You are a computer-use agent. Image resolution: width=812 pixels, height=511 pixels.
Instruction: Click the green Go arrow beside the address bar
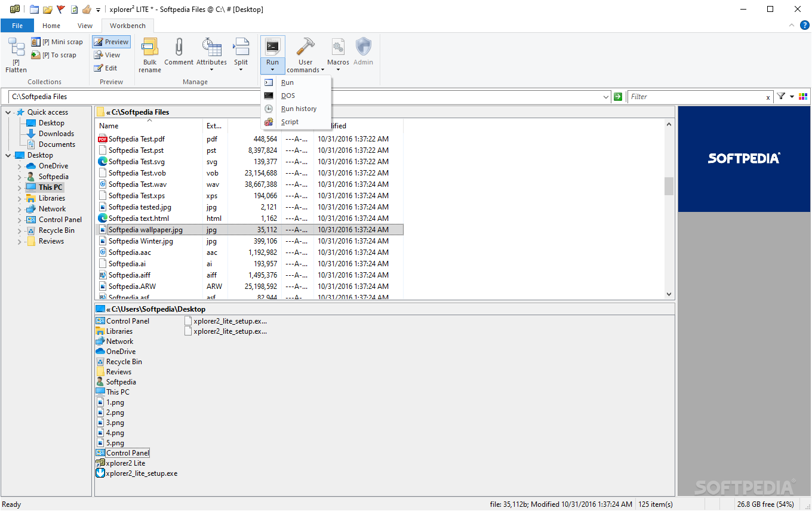pyautogui.click(x=618, y=97)
